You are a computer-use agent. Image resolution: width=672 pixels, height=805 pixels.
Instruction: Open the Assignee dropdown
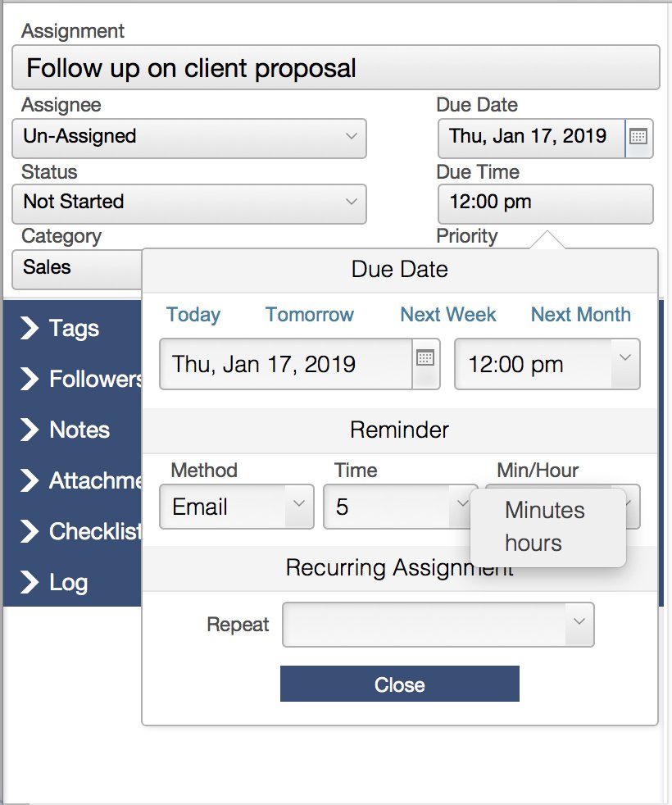pyautogui.click(x=188, y=139)
